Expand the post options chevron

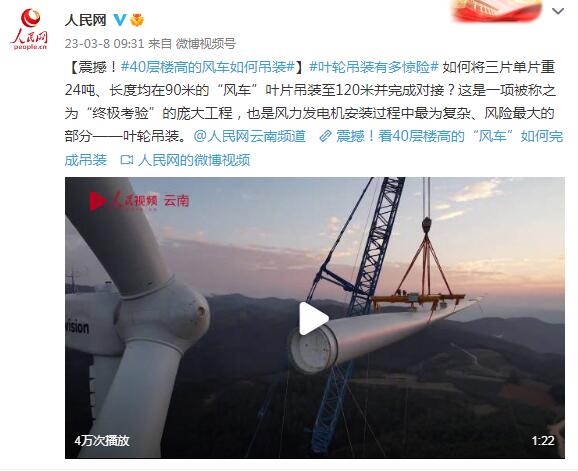(558, 11)
